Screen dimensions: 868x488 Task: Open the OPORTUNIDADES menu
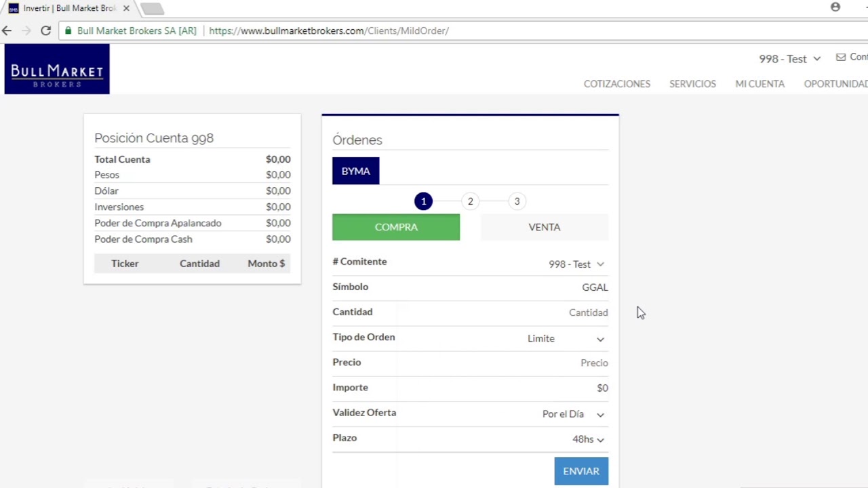(835, 84)
